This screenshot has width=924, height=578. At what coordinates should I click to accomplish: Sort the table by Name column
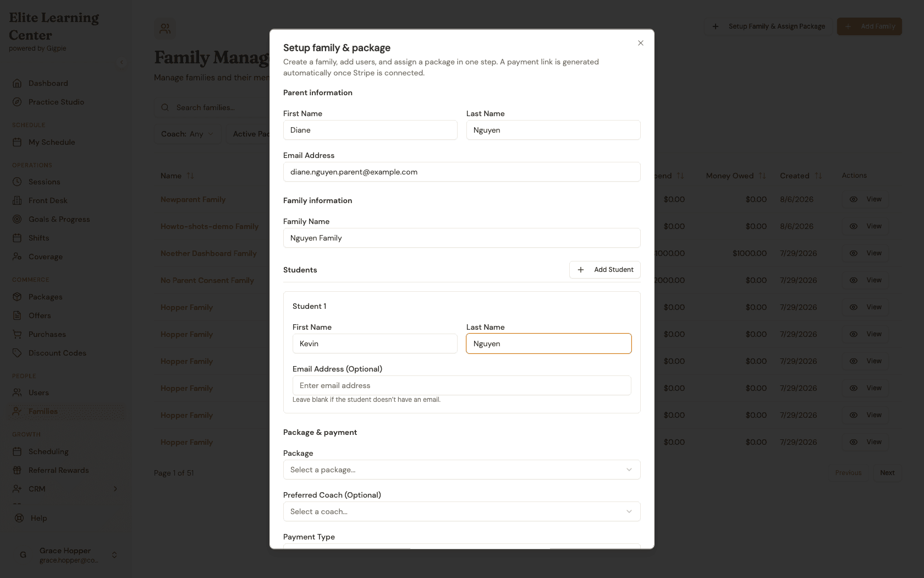pyautogui.click(x=177, y=176)
